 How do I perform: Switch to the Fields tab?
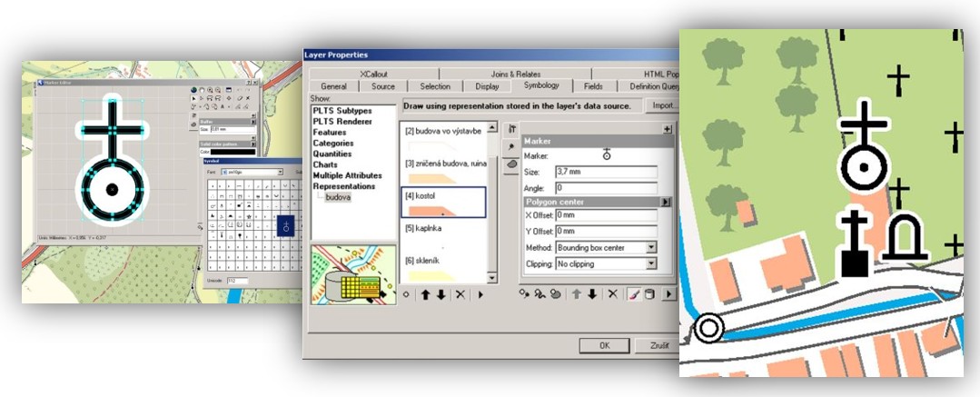pyautogui.click(x=593, y=86)
